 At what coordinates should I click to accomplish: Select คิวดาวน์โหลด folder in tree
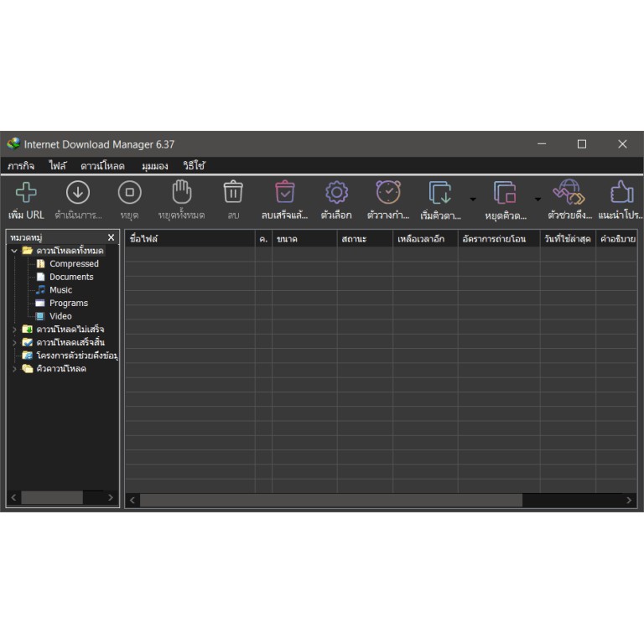point(61,369)
